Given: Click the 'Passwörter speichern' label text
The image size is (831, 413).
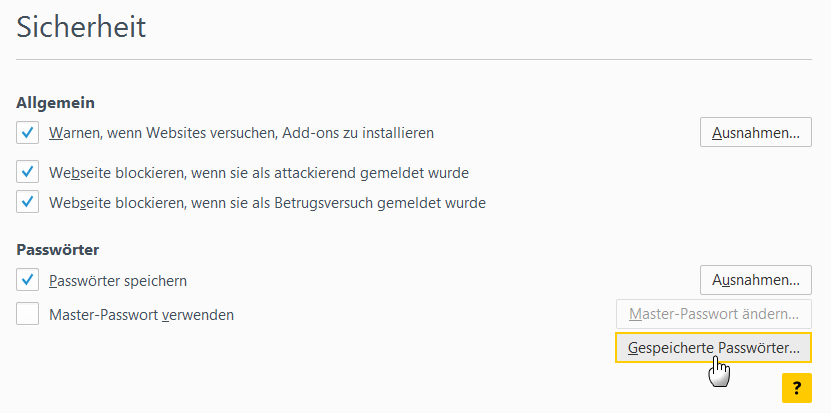Looking at the screenshot, I should tap(118, 280).
